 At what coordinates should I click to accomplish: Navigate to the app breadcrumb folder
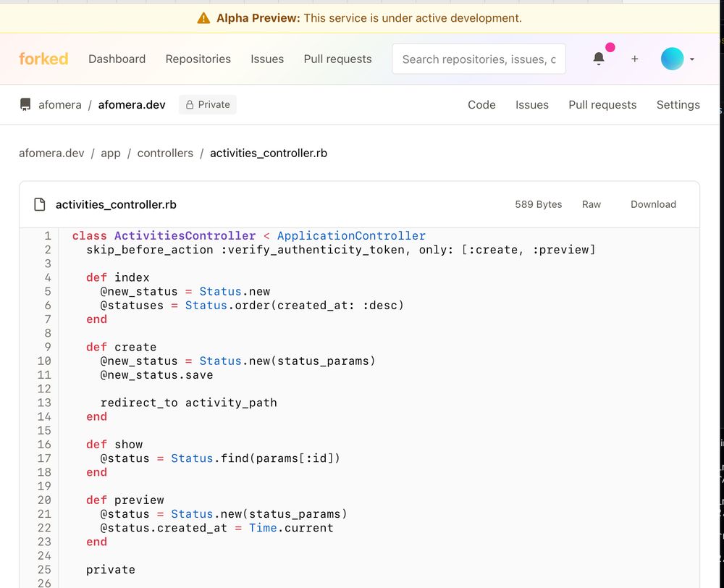click(x=111, y=153)
